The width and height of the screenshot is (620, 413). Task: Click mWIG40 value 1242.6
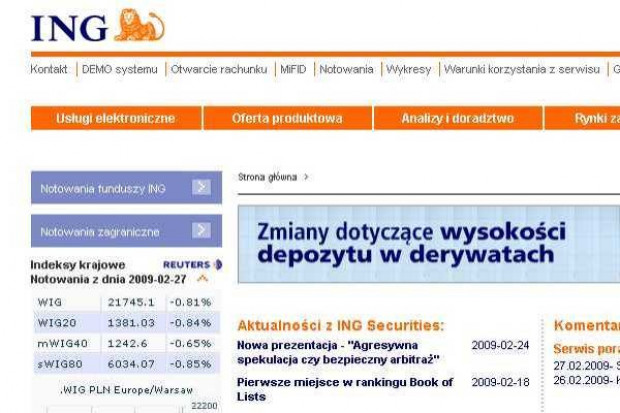[127, 343]
